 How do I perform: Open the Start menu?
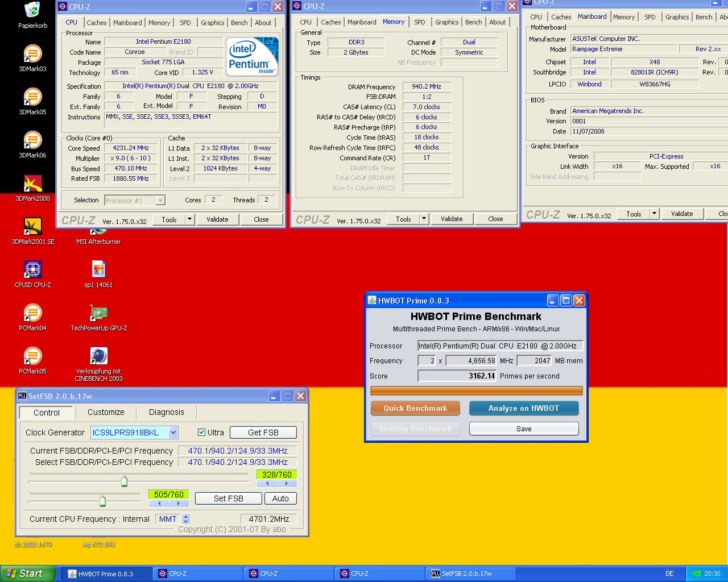[28, 573]
